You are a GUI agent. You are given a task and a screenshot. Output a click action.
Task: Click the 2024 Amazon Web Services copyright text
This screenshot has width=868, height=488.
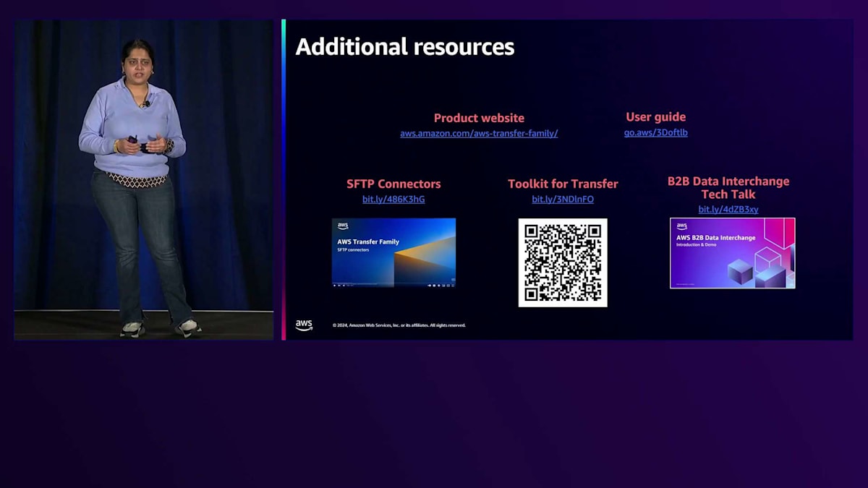click(x=399, y=325)
